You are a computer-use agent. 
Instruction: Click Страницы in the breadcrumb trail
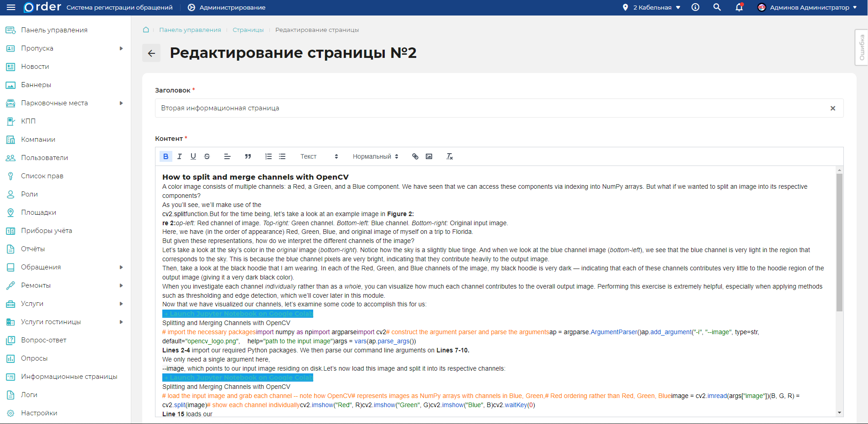point(248,30)
